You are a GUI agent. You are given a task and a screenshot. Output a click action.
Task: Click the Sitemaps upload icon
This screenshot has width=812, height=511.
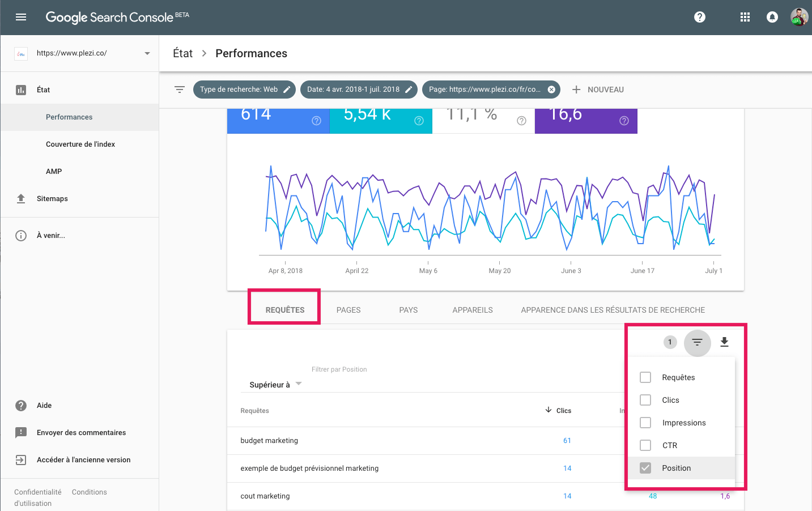21,199
